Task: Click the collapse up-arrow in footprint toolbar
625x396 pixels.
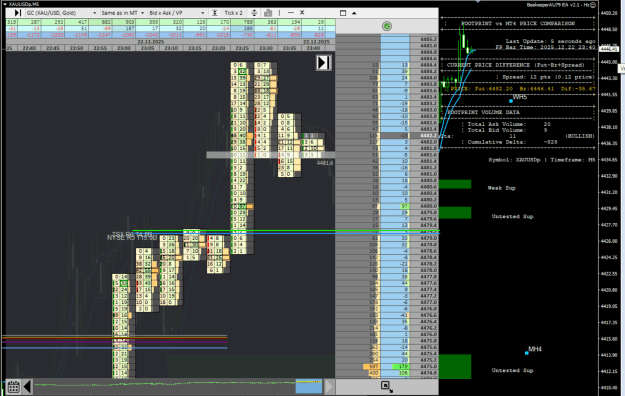Action: 354,13
